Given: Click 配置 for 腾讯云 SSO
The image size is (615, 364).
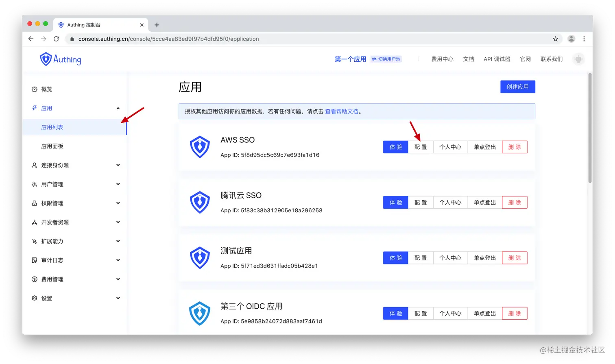Looking at the screenshot, I should click(421, 203).
